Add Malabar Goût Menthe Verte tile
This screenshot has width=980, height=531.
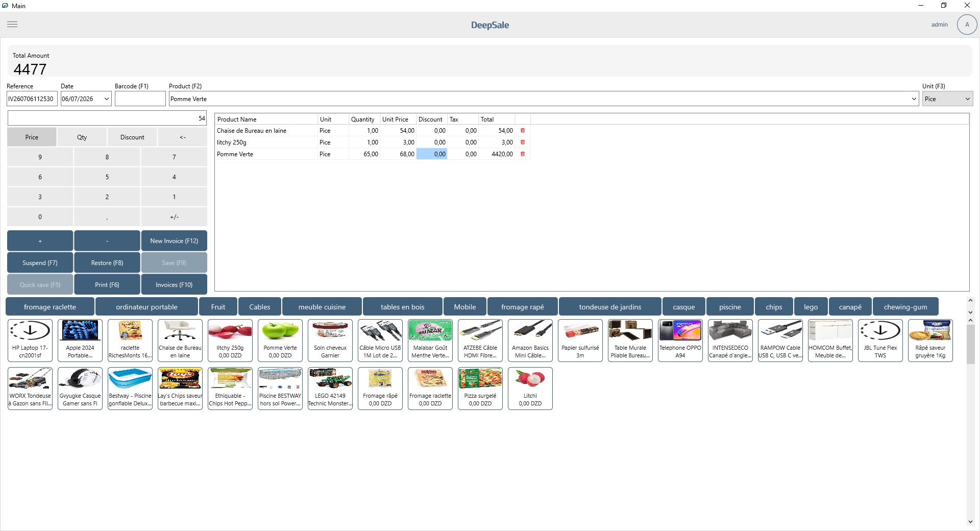(430, 341)
